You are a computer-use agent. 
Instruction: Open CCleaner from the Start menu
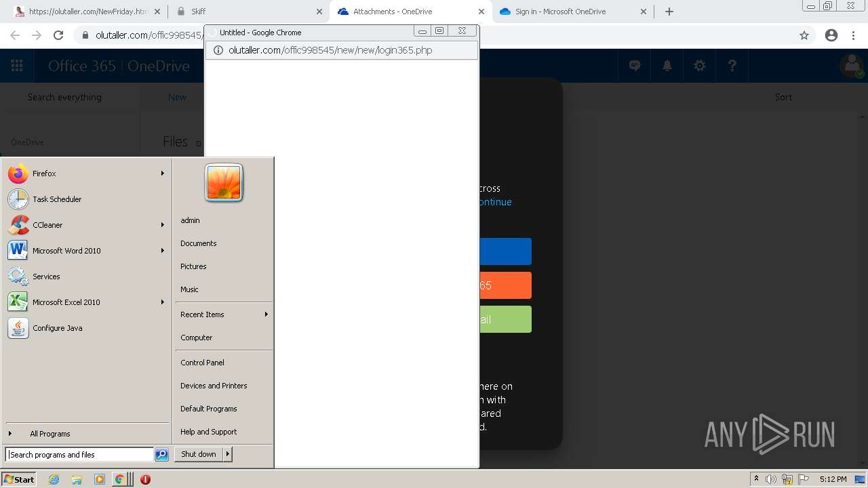pyautogui.click(x=86, y=225)
